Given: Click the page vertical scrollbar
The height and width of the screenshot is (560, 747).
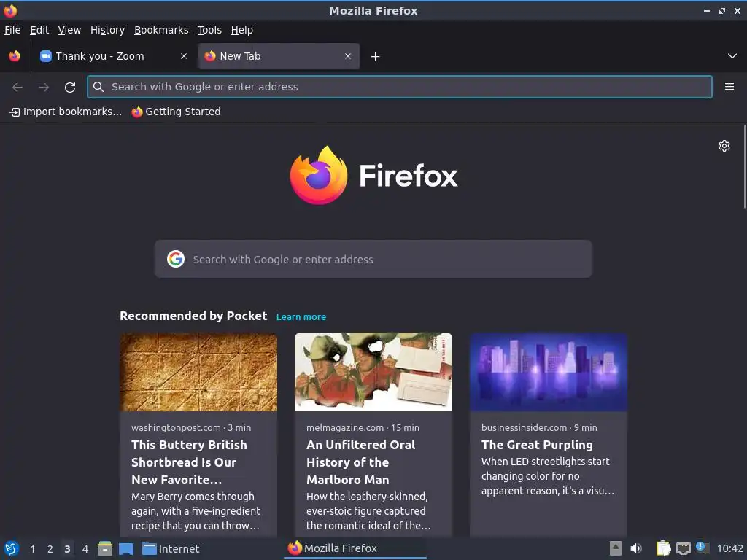Looking at the screenshot, I should [x=745, y=166].
